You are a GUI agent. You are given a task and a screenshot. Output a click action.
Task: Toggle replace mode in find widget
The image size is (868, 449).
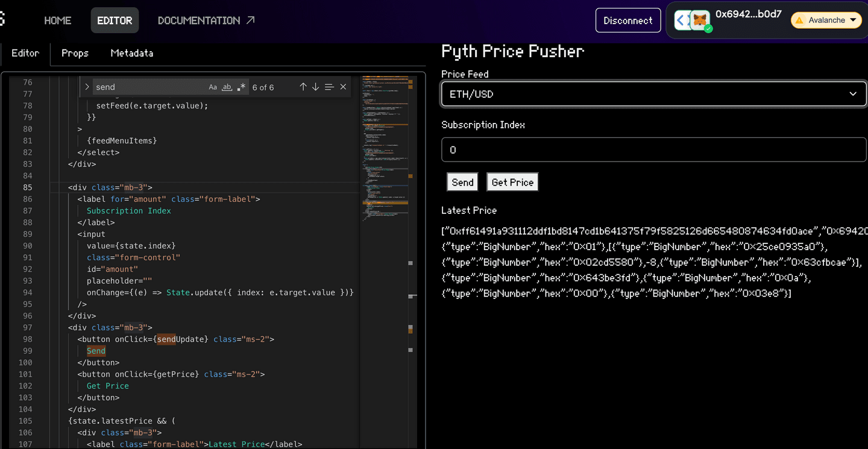pos(87,87)
